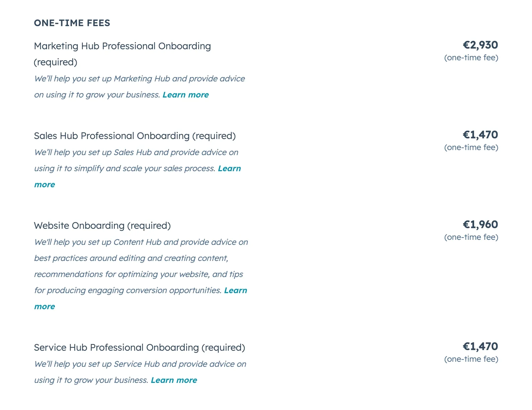Click the €2,930 price amount
This screenshot has height=410, width=532.
480,45
